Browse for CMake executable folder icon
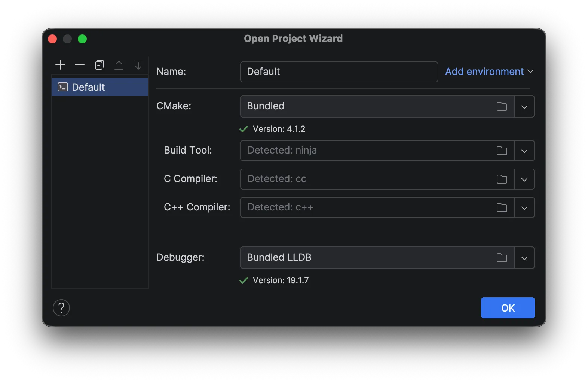The image size is (588, 382). click(x=502, y=107)
